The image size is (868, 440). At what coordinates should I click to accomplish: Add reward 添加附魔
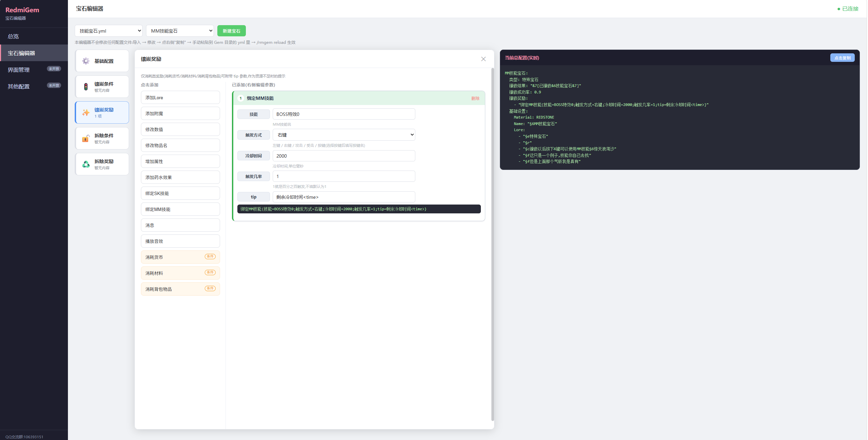pos(180,113)
